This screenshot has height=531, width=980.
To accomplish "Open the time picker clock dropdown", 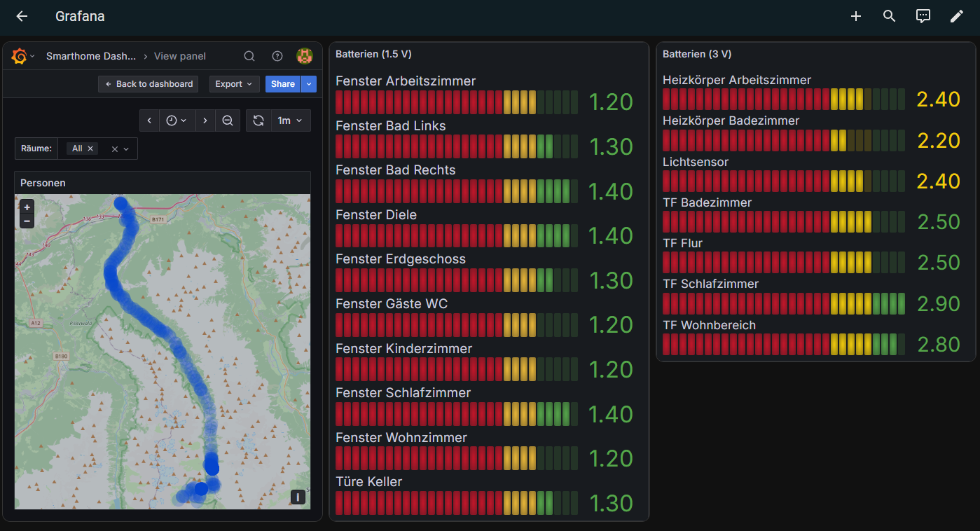I will pos(177,120).
